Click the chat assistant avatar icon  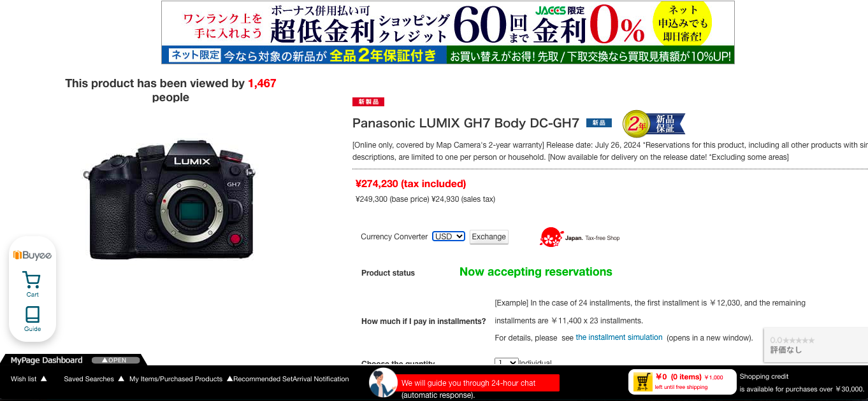click(x=383, y=383)
